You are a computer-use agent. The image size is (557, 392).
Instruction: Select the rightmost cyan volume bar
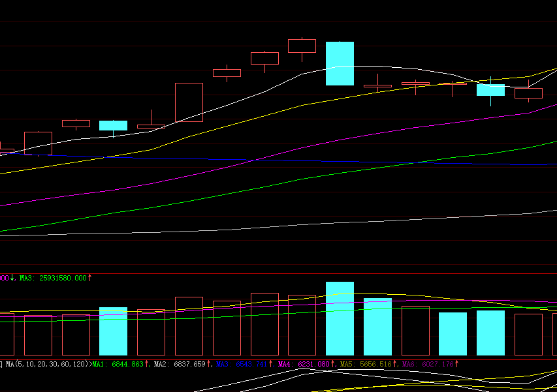point(490,333)
